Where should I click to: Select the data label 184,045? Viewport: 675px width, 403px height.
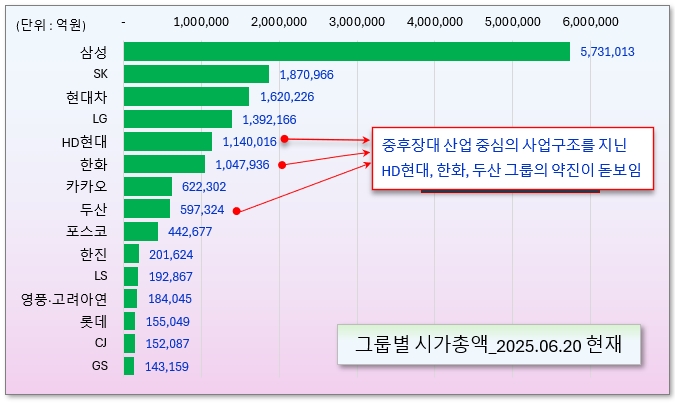(x=170, y=299)
